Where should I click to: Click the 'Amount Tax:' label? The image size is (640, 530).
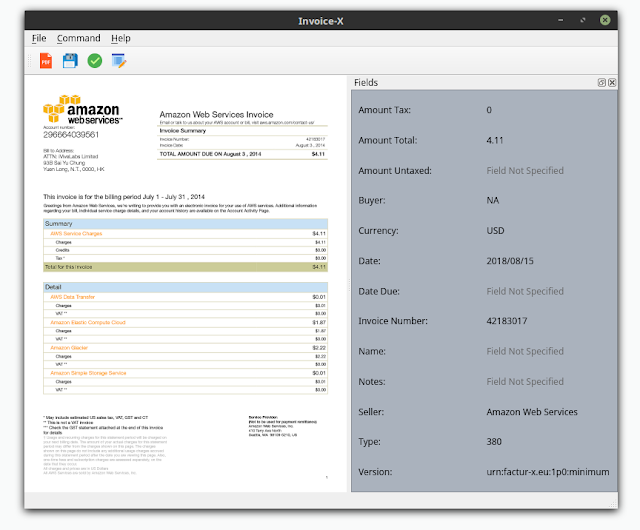(x=384, y=110)
